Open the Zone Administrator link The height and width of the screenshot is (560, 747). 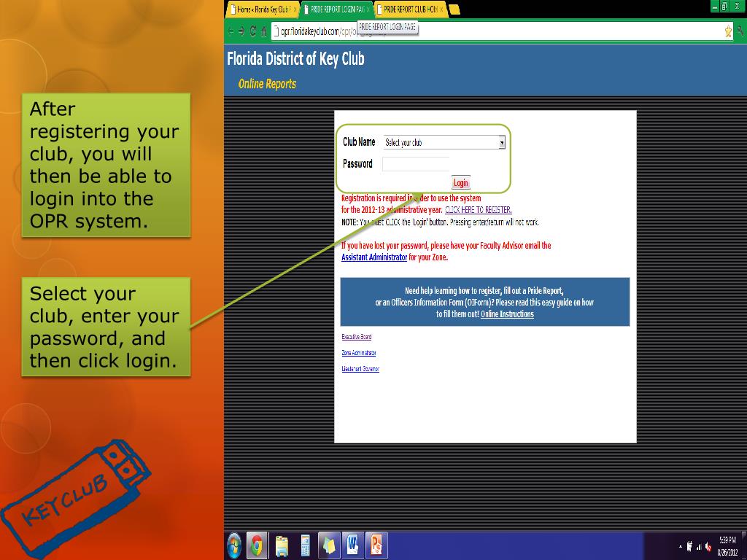coord(359,353)
